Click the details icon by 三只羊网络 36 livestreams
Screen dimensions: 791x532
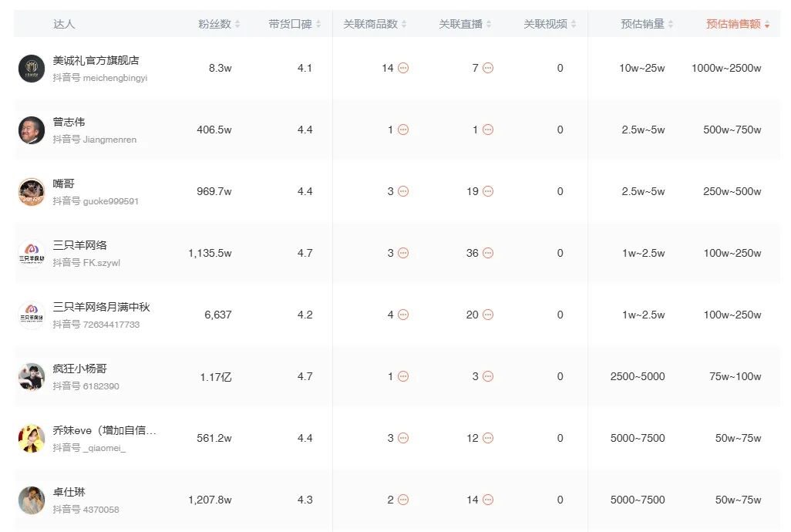487,253
